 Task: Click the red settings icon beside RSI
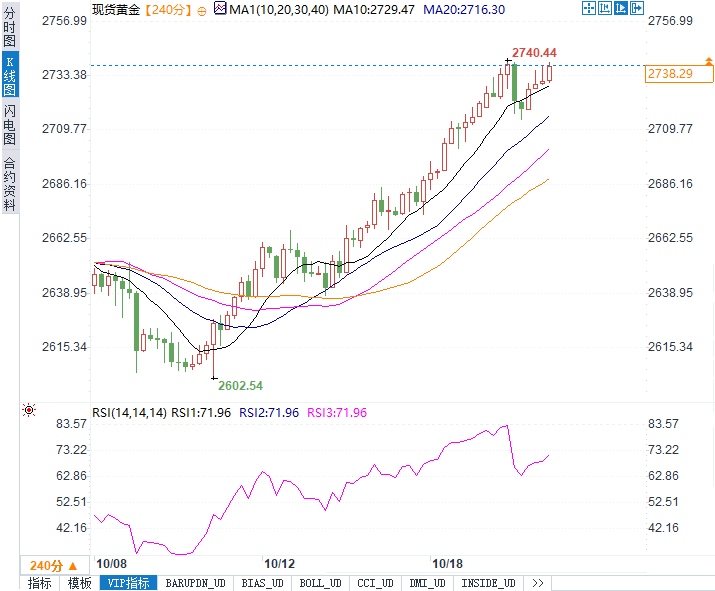coord(29,410)
